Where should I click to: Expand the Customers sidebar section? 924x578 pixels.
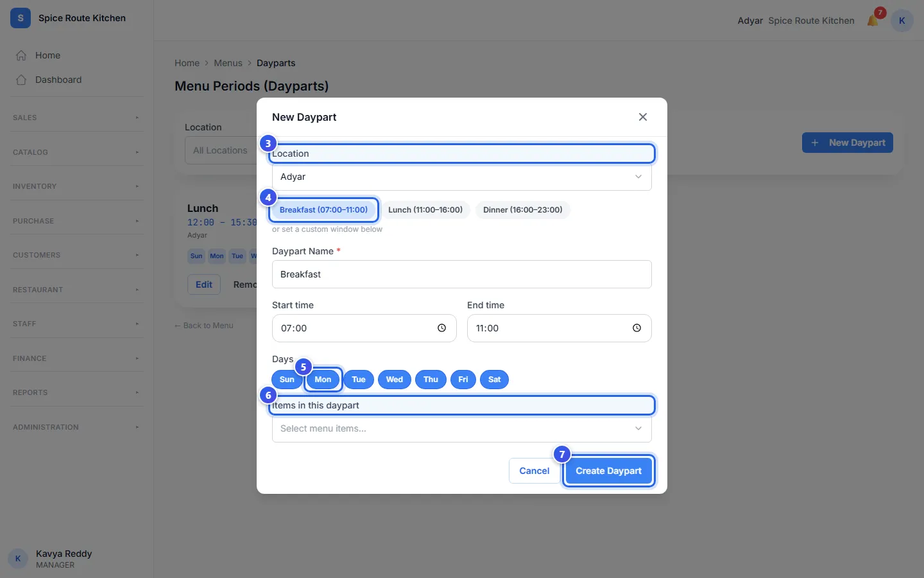point(77,255)
